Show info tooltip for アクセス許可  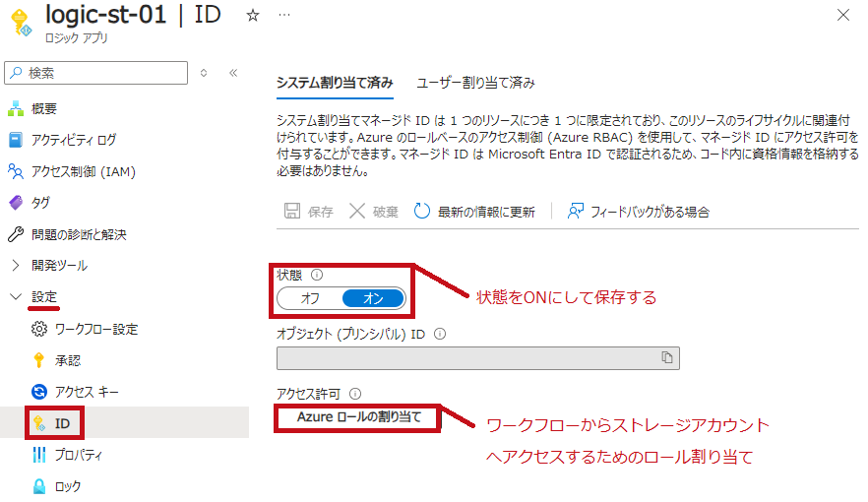tap(355, 394)
